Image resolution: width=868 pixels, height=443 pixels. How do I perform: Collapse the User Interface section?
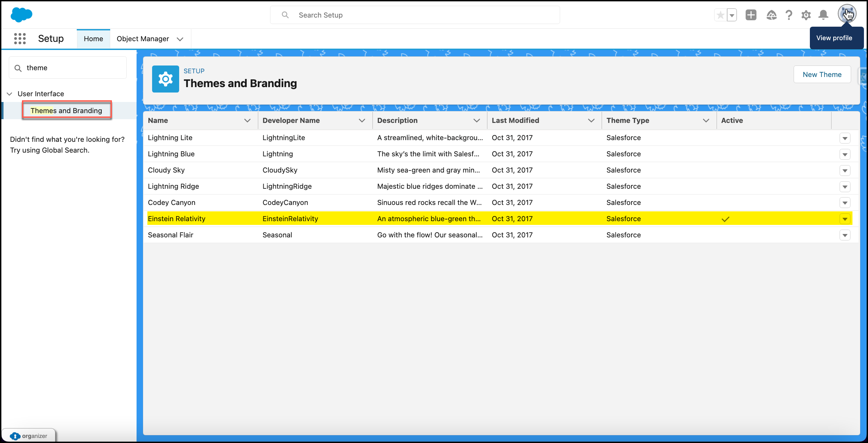[9, 94]
